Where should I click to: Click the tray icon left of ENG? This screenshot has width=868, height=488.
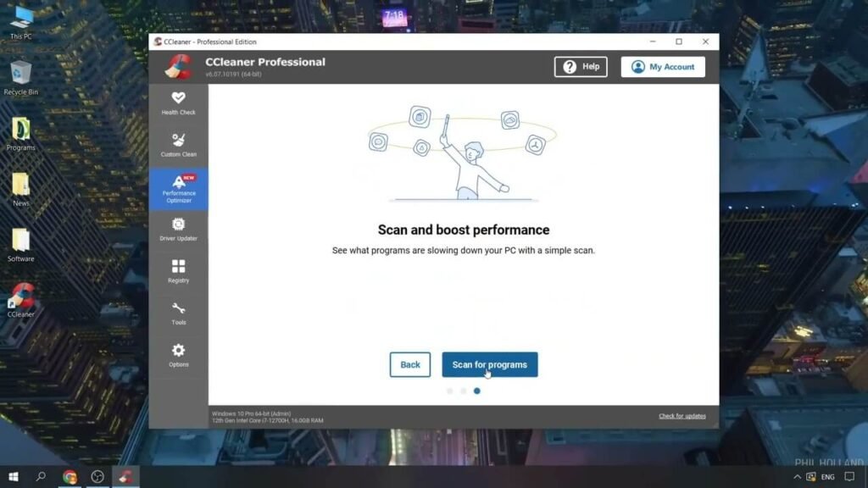click(x=811, y=477)
